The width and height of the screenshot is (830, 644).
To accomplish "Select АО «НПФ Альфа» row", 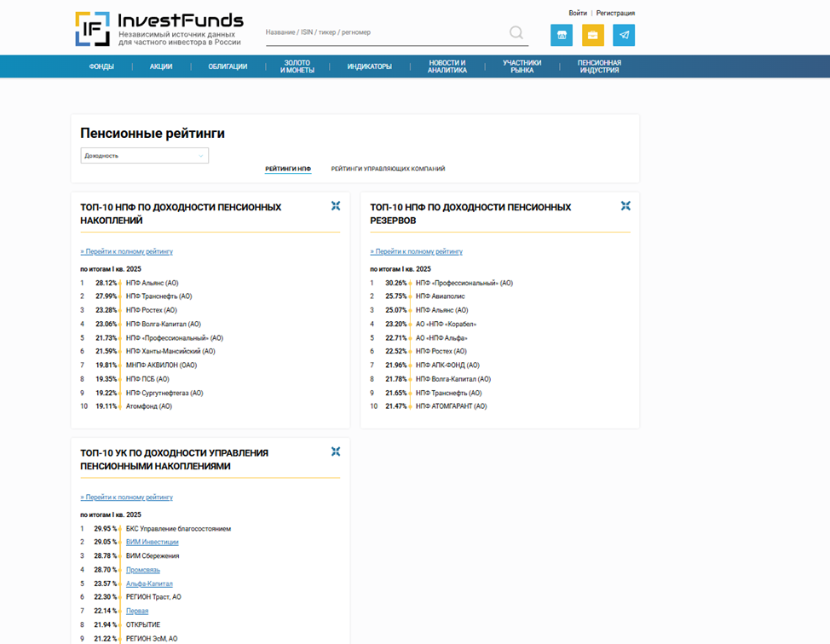I will click(441, 337).
